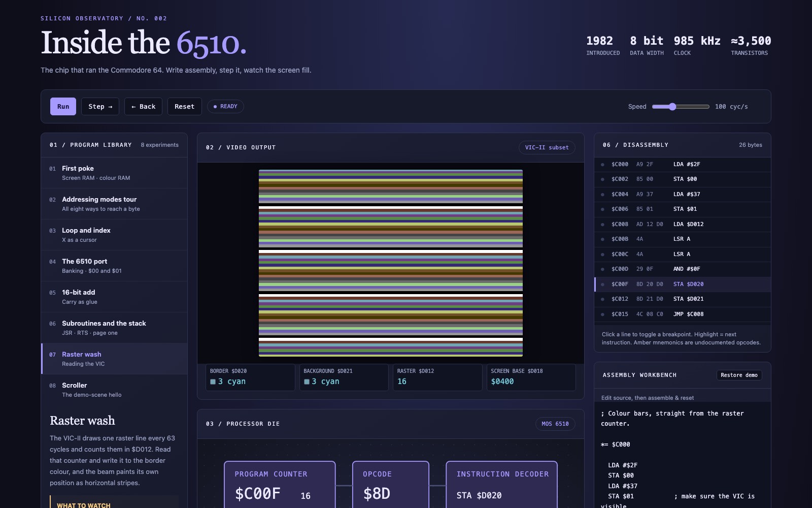Open the First poke program
812x508 pixels.
(x=114, y=173)
